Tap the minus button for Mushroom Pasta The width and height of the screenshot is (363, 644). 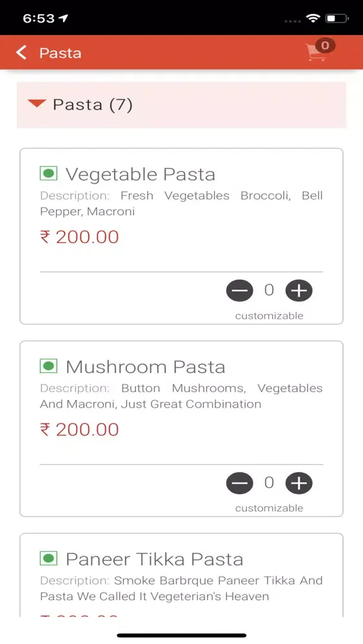[240, 483]
